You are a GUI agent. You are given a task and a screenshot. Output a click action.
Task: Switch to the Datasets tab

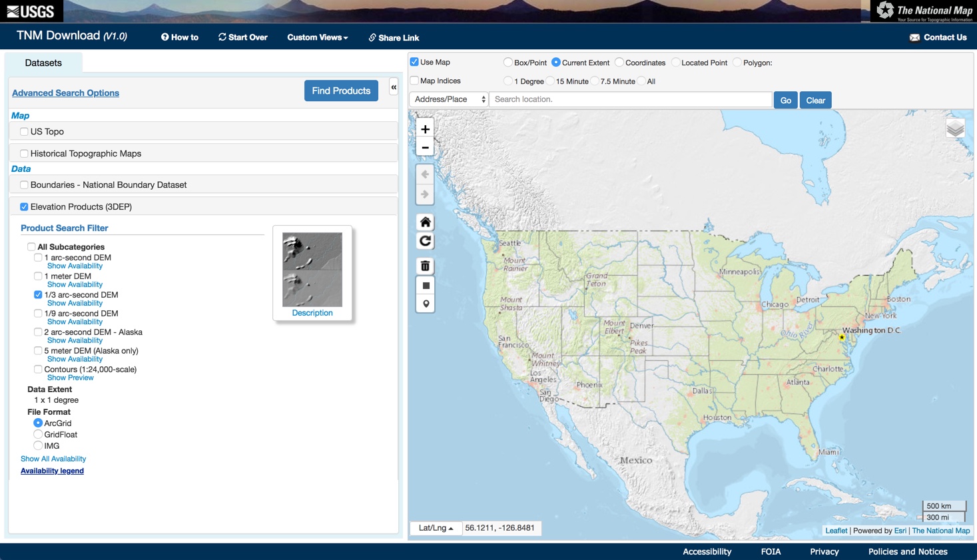(x=43, y=63)
